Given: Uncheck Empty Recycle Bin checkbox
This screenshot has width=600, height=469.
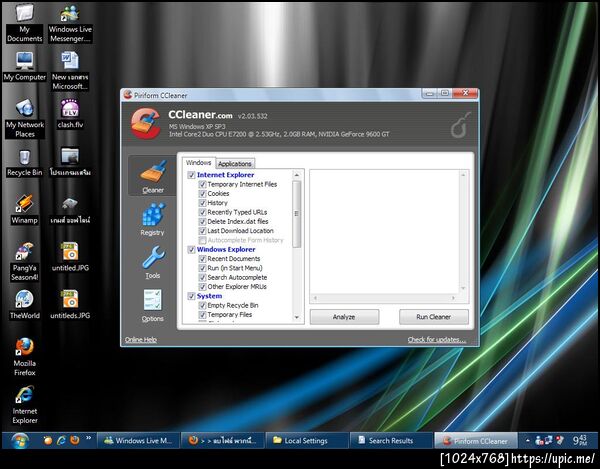Looking at the screenshot, I should 202,305.
